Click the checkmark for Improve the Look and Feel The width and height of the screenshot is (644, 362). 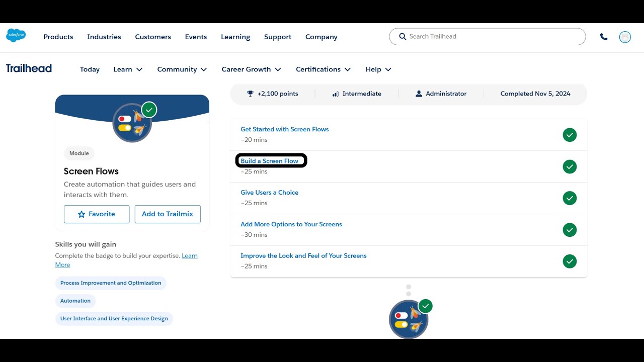(x=570, y=261)
